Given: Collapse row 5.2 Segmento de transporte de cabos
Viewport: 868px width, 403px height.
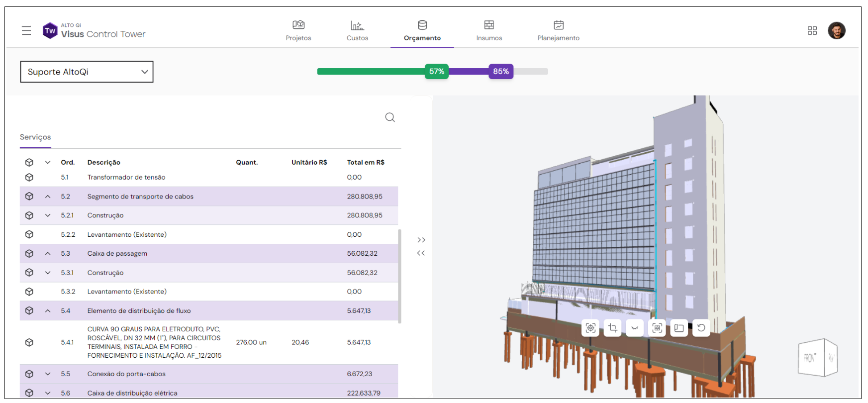Looking at the screenshot, I should point(48,197).
